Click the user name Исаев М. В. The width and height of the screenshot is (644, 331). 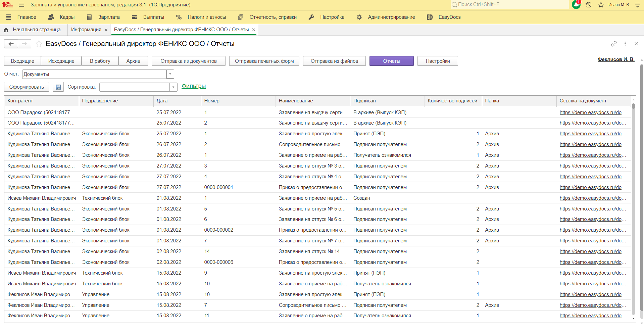coord(619,5)
